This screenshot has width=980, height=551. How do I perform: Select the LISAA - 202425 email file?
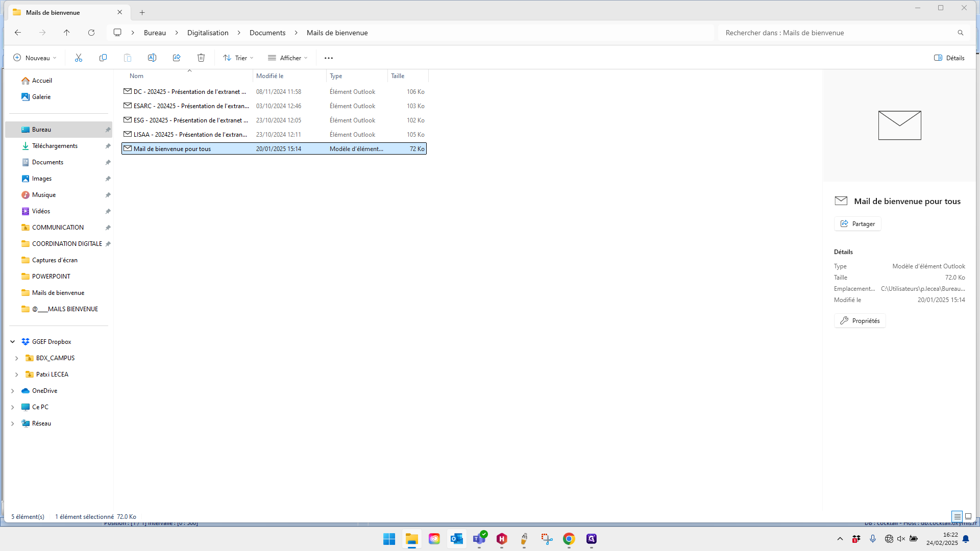click(274, 135)
